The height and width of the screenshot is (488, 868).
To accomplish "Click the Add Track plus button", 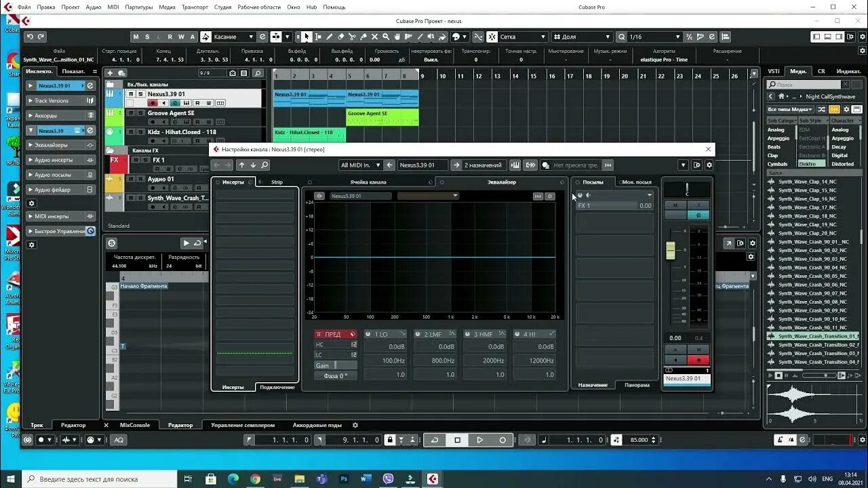I will [x=111, y=73].
